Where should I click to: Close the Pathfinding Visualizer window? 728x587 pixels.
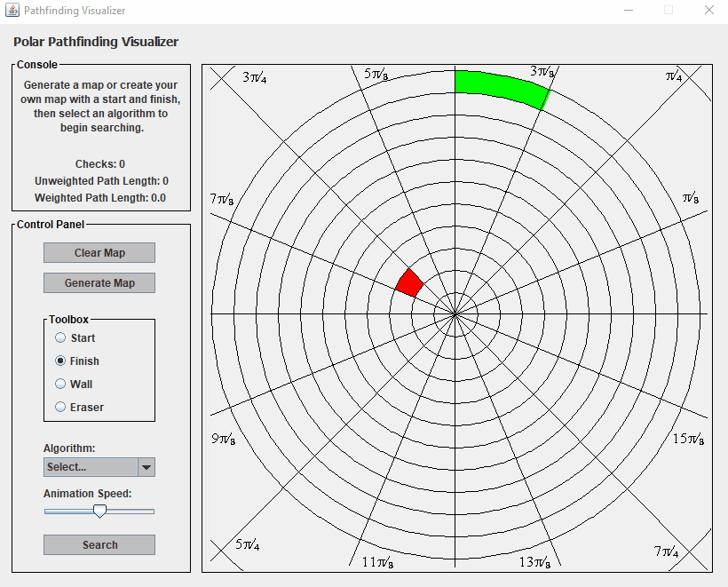click(709, 11)
